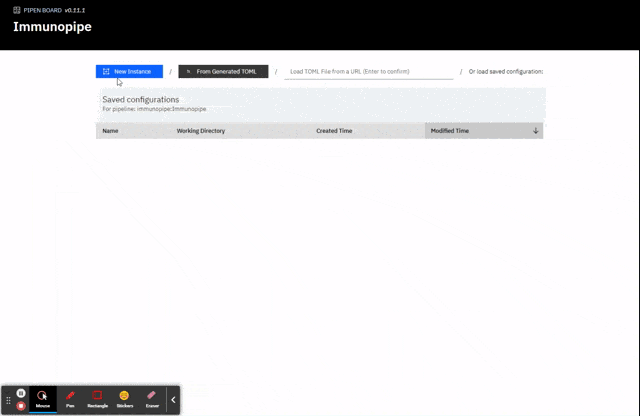The height and width of the screenshot is (416, 640).
Task: Click the Or load saved configuration label
Action: click(506, 71)
